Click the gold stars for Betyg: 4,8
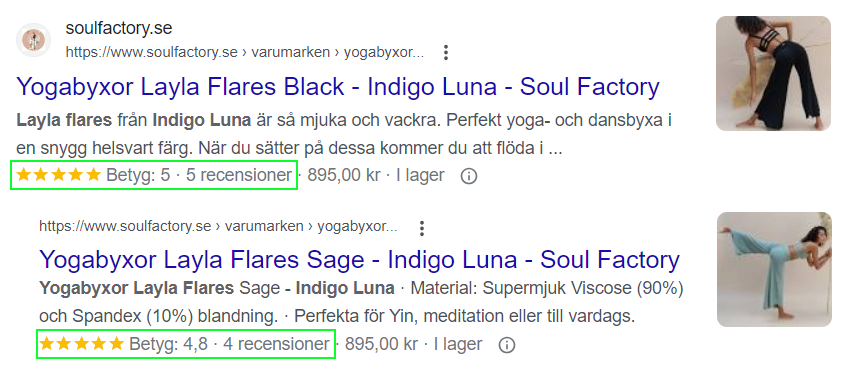Screen dimensions: 856x373 tap(82, 344)
